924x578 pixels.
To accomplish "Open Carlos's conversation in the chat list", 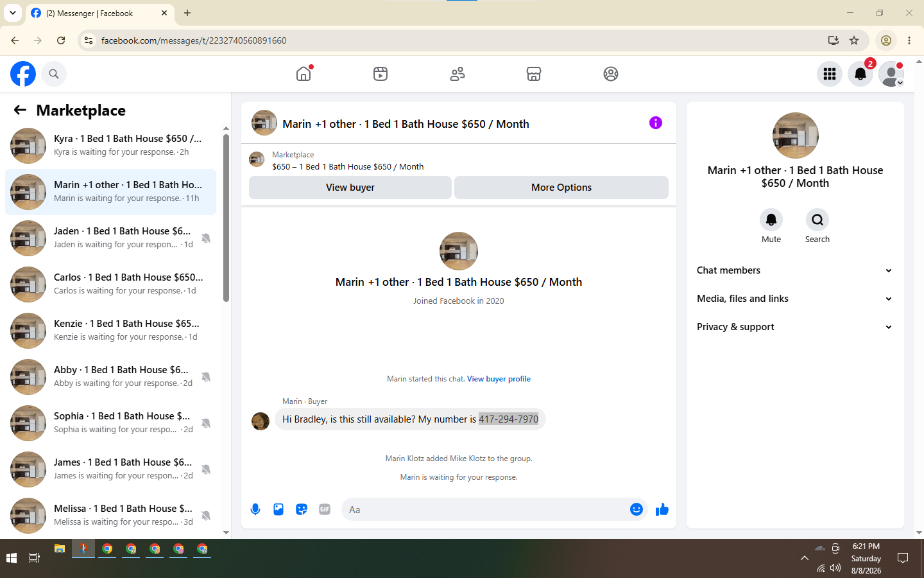I will pos(110,285).
